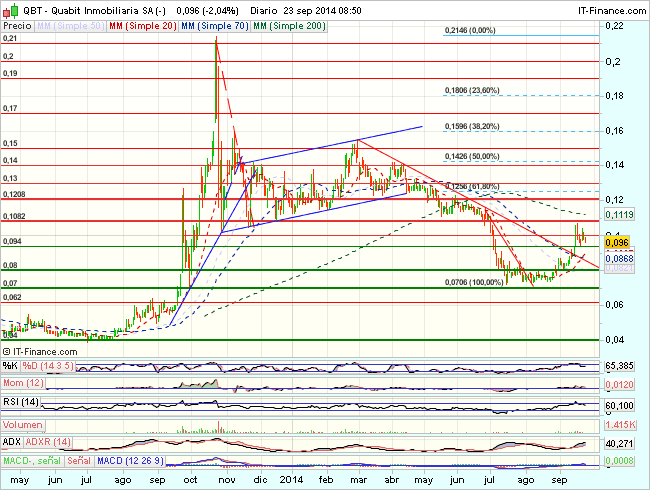This screenshot has height=490, width=650.
Task: Open the %D (14 3 5) indicator label
Action: (x=48, y=366)
